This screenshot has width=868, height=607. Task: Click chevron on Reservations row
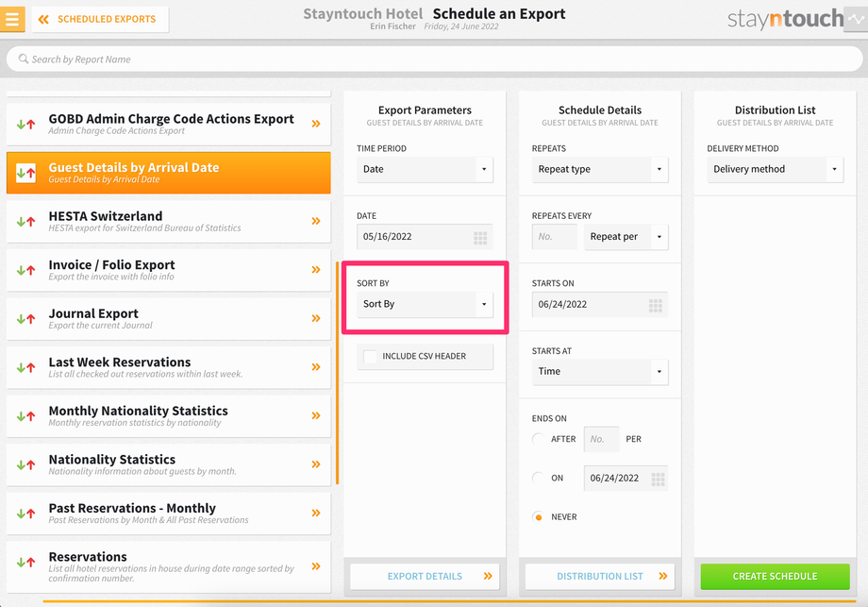click(x=316, y=566)
